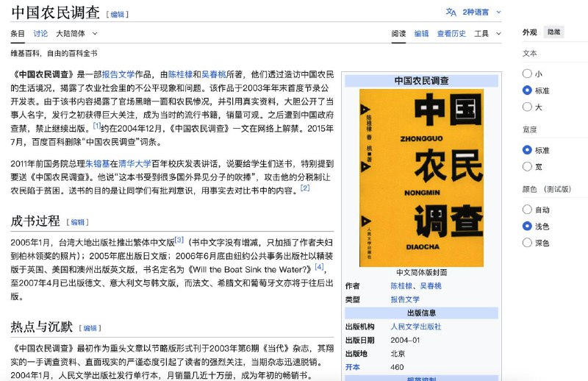Click the 中文简体版封面 caption
588x381 pixels.
(421, 273)
